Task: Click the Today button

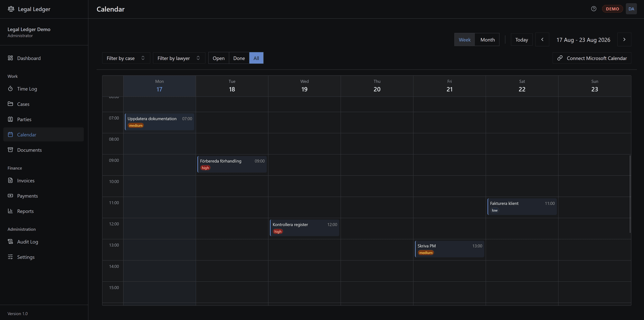Action: [x=522, y=40]
